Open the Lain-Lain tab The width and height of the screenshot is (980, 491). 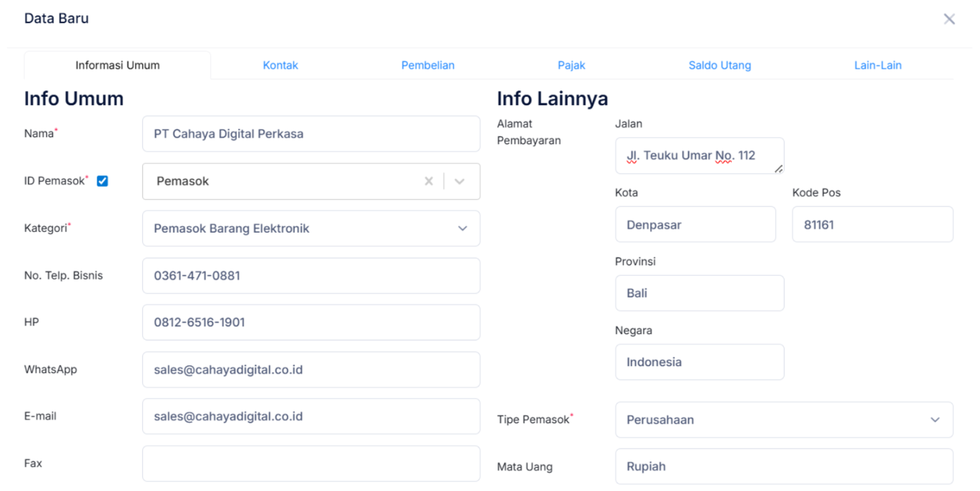[878, 65]
